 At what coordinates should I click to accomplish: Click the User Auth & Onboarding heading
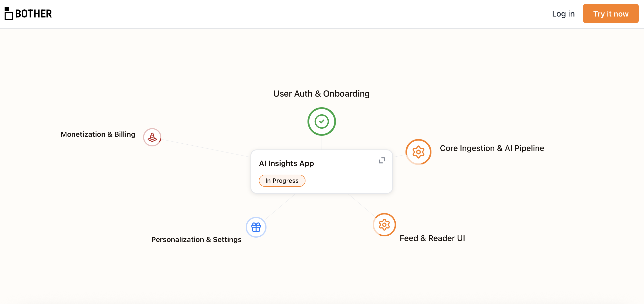click(x=321, y=94)
